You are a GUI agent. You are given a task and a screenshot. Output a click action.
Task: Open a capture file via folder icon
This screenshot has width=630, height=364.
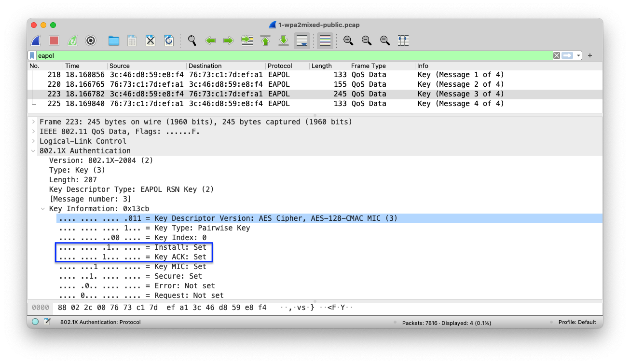114,40
